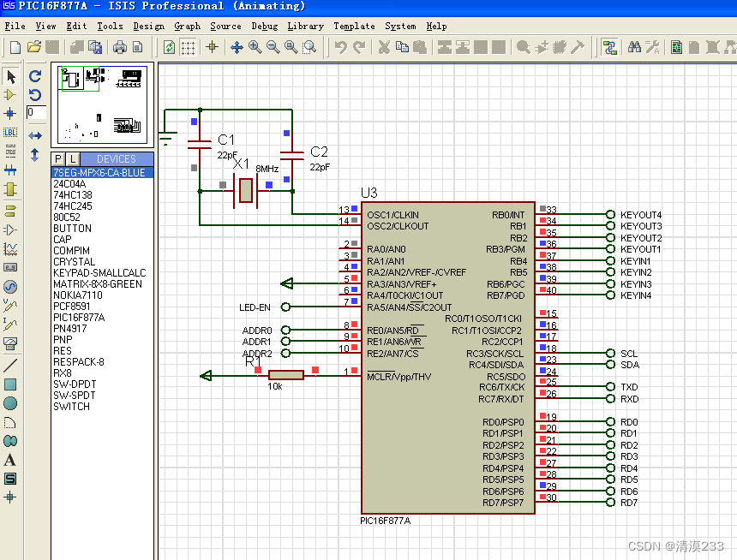Open the File menu
Screen dimensions: 737x560
coord(15,27)
